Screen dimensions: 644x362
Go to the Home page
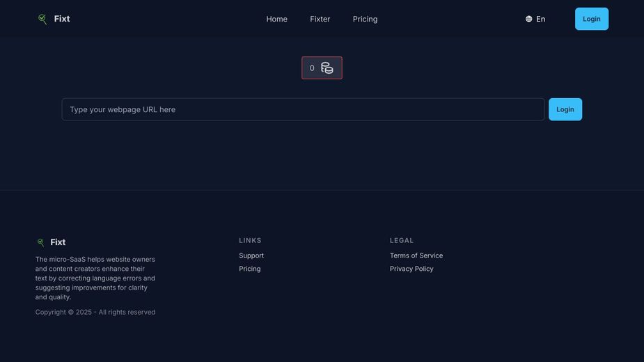(276, 19)
